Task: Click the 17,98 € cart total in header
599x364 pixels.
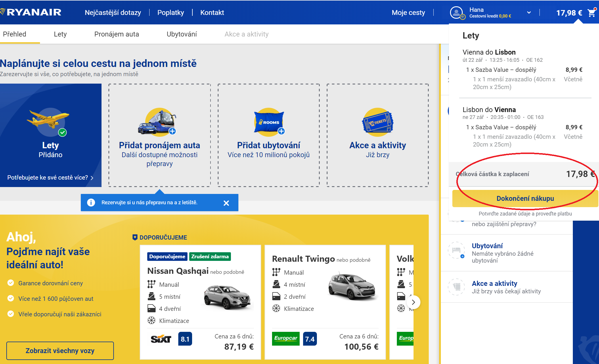Action: [x=569, y=13]
